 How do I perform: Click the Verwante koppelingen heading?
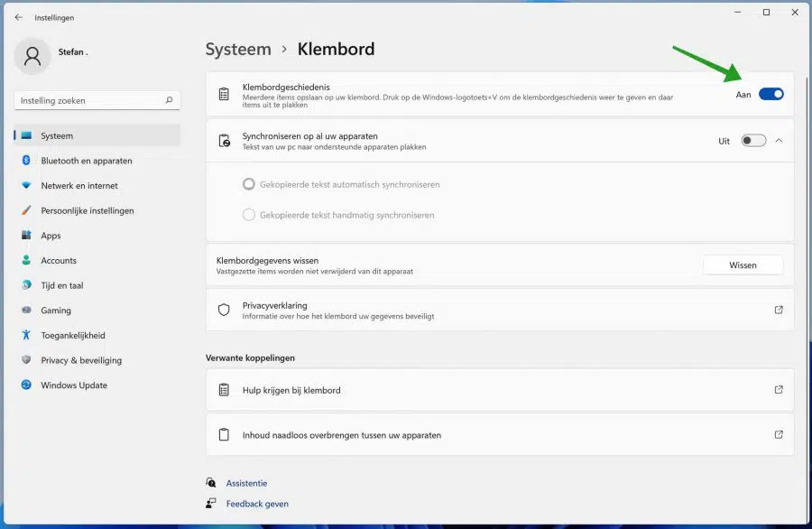[250, 357]
